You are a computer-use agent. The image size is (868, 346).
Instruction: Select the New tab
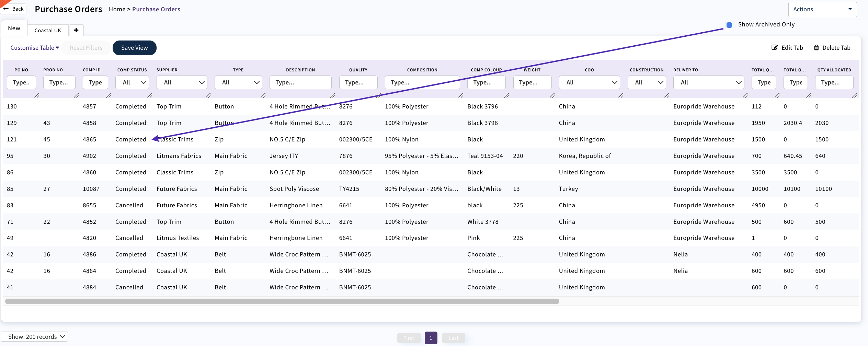pos(14,28)
